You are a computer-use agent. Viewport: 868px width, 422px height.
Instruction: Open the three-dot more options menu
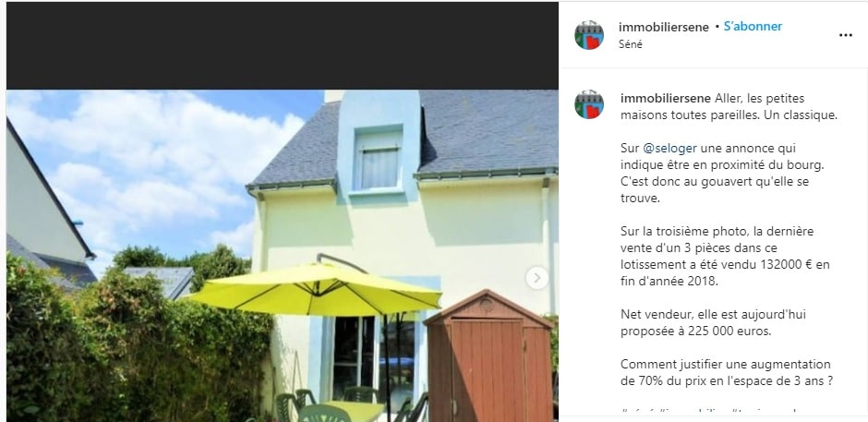click(845, 35)
